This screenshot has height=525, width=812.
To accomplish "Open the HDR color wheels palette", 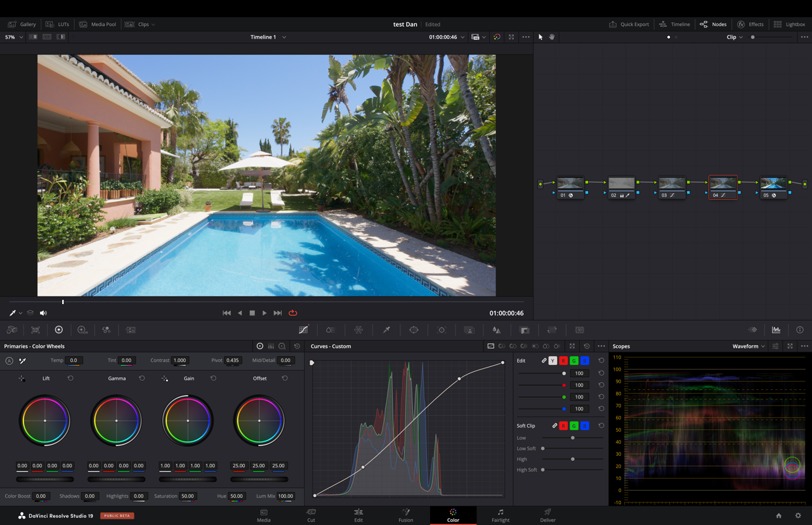I will (x=82, y=330).
